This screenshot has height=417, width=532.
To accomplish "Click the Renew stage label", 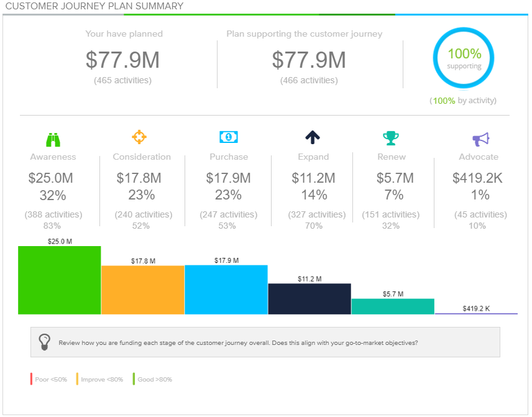I will [x=392, y=157].
